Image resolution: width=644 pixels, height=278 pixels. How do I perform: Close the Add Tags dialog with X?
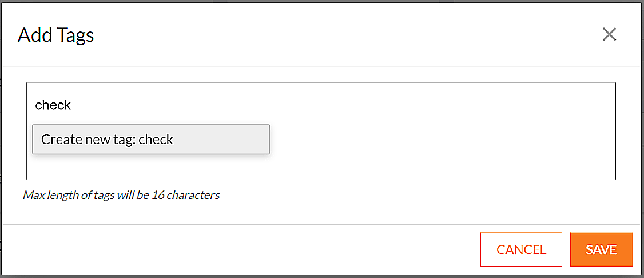click(x=609, y=35)
